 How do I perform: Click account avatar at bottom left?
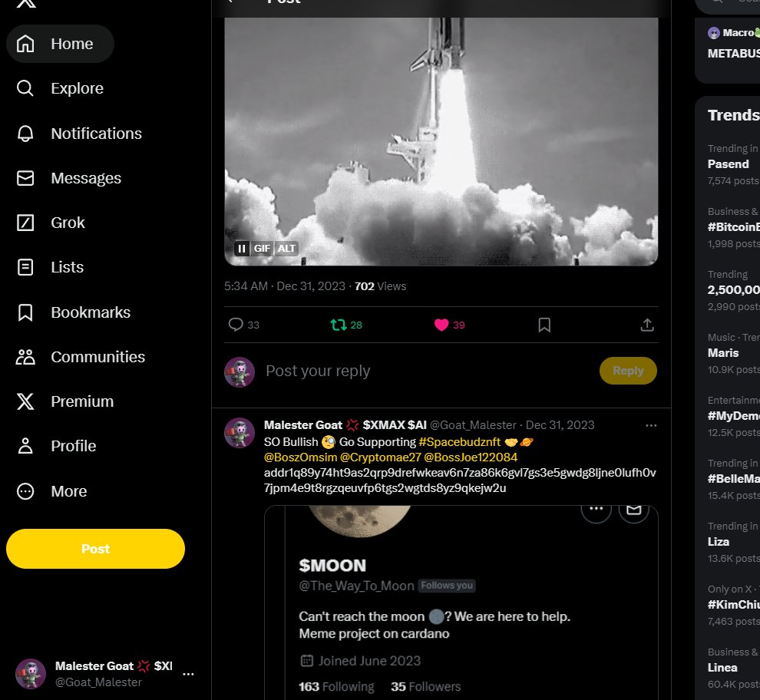tap(31, 674)
